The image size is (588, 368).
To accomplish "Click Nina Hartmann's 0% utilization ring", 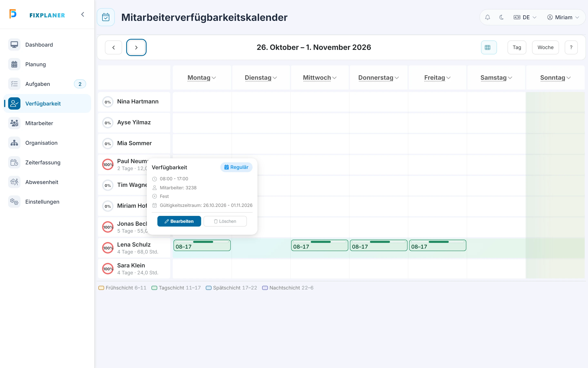I will (108, 102).
